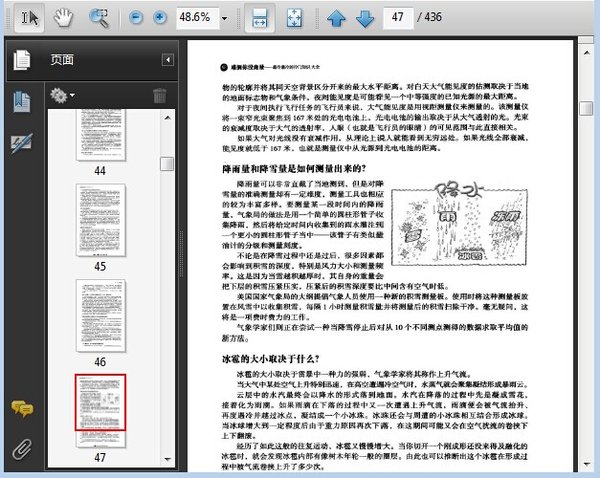Screen dimensions: 600x478
Task: Delete selected page with trash icon
Action: tap(159, 96)
